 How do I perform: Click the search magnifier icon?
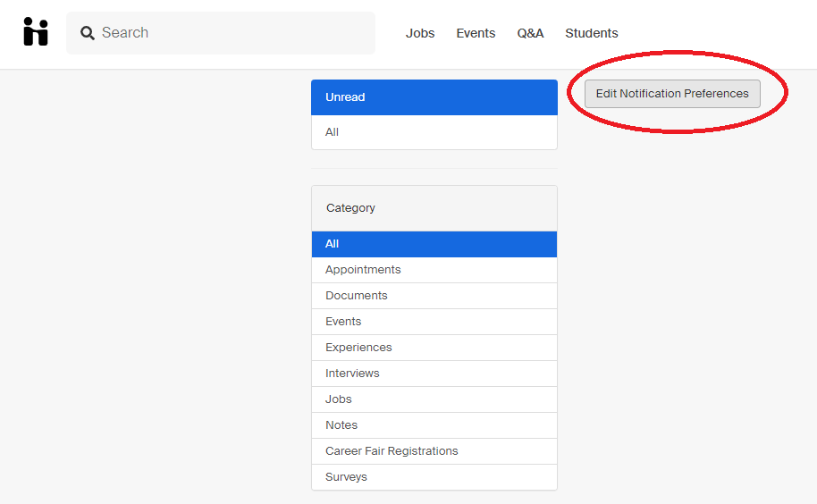pyautogui.click(x=87, y=33)
